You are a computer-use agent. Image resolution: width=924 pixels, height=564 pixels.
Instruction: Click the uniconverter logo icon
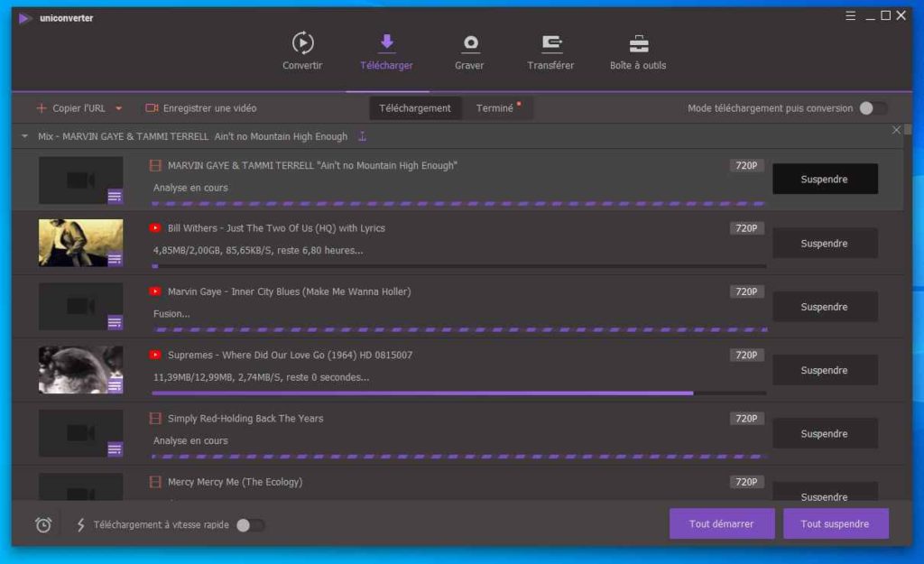(x=24, y=18)
